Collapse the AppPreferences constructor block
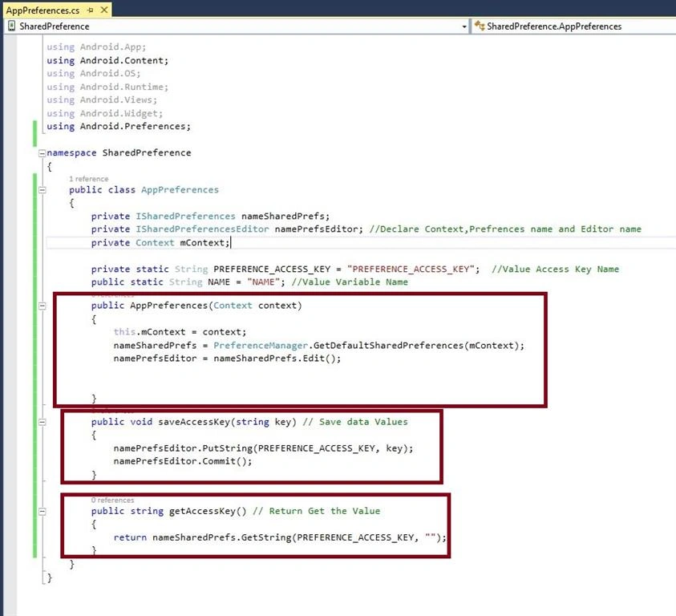This screenshot has height=616, width=676. pyautogui.click(x=42, y=306)
